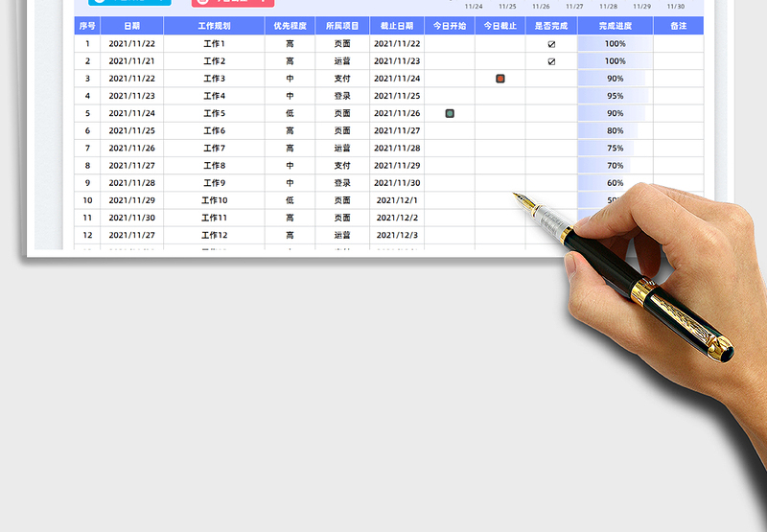The image size is (767, 532).
Task: Select the 80% progress bar for 工作6
Action: [x=615, y=130]
